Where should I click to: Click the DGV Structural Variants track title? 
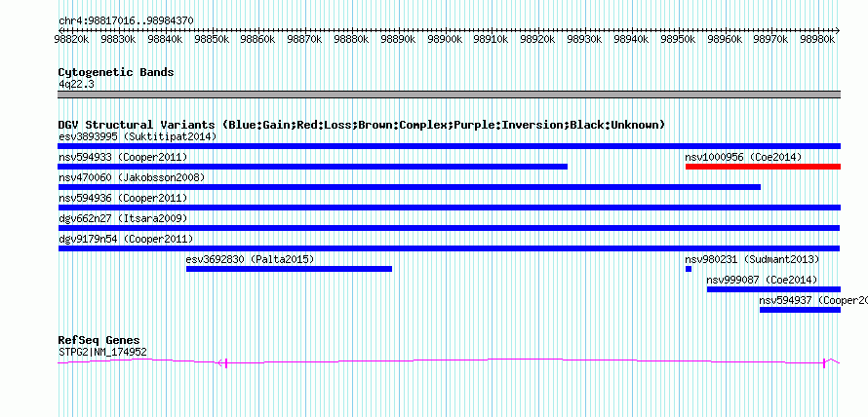[361, 125]
